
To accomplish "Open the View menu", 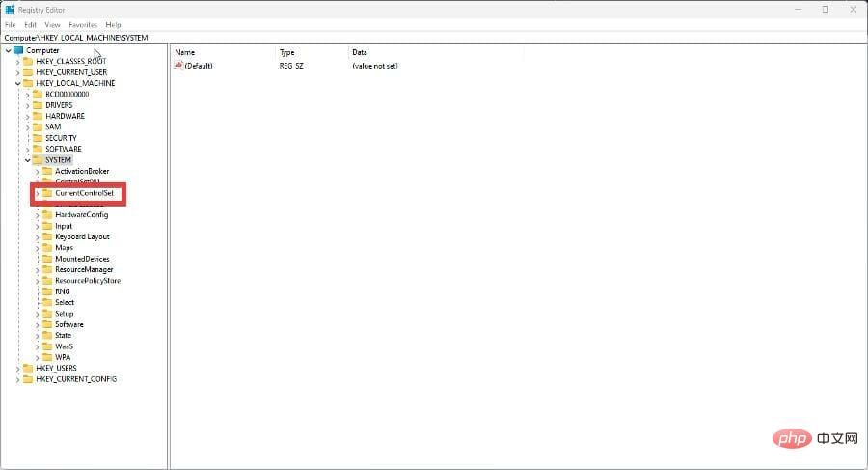I will (52, 25).
